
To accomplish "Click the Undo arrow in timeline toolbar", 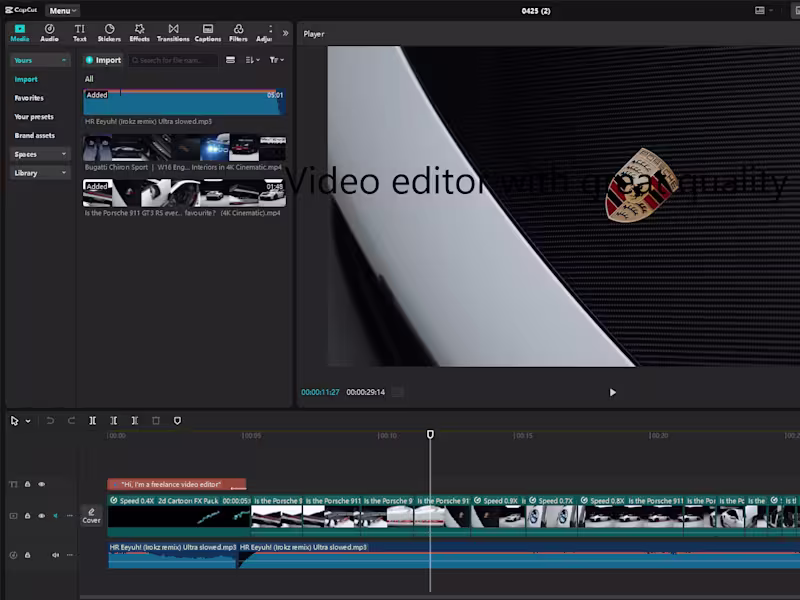I will point(50,421).
